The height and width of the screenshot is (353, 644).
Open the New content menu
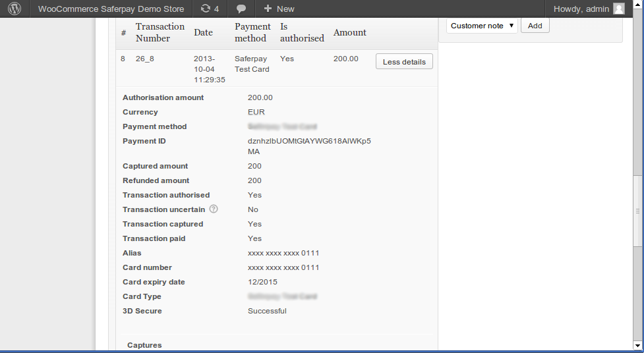coord(279,9)
